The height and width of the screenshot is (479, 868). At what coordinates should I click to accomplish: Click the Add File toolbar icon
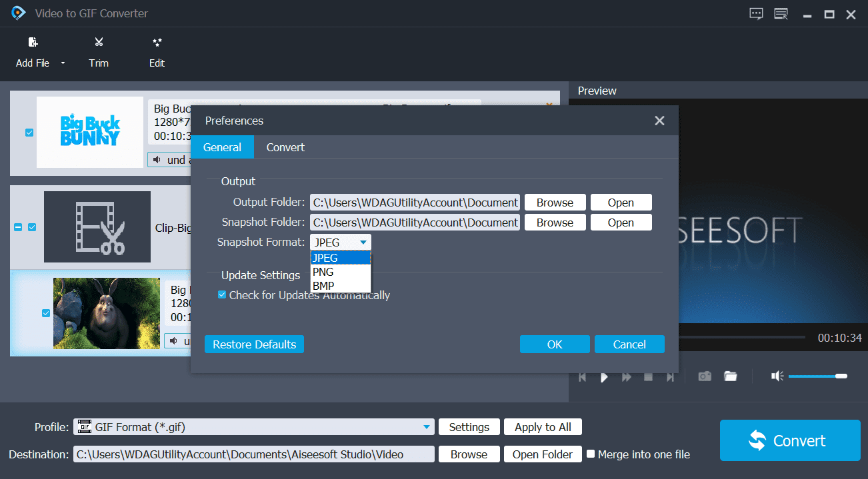click(33, 43)
